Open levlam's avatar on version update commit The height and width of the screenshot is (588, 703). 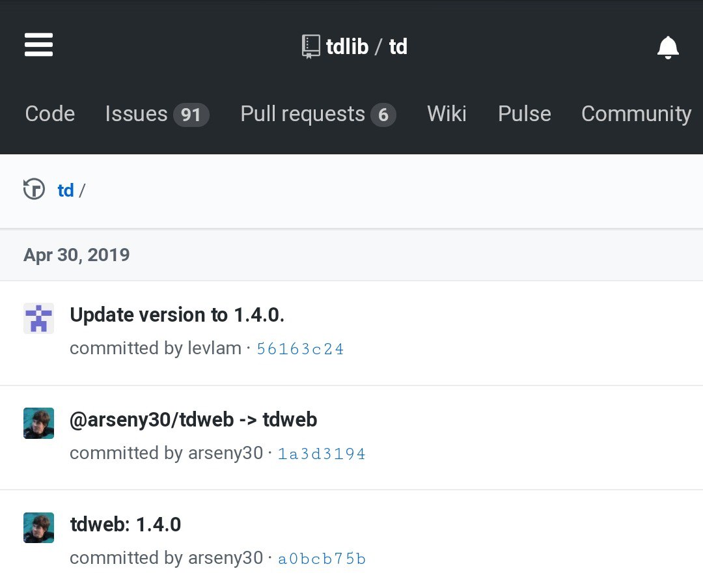point(38,318)
